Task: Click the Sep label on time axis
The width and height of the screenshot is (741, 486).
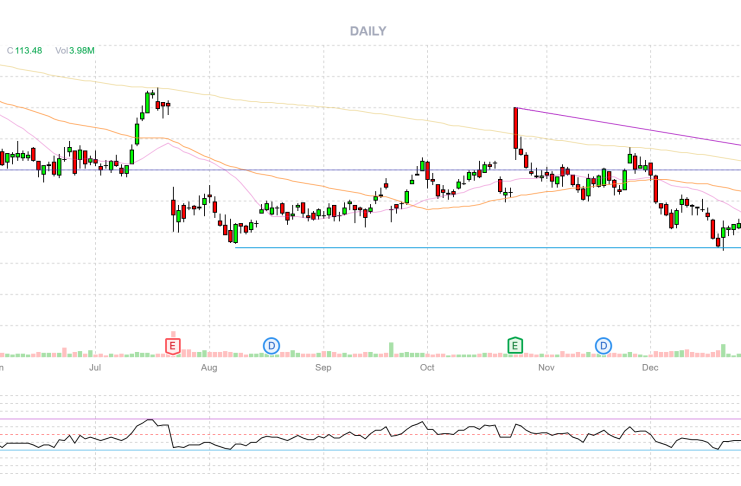Action: (323, 368)
